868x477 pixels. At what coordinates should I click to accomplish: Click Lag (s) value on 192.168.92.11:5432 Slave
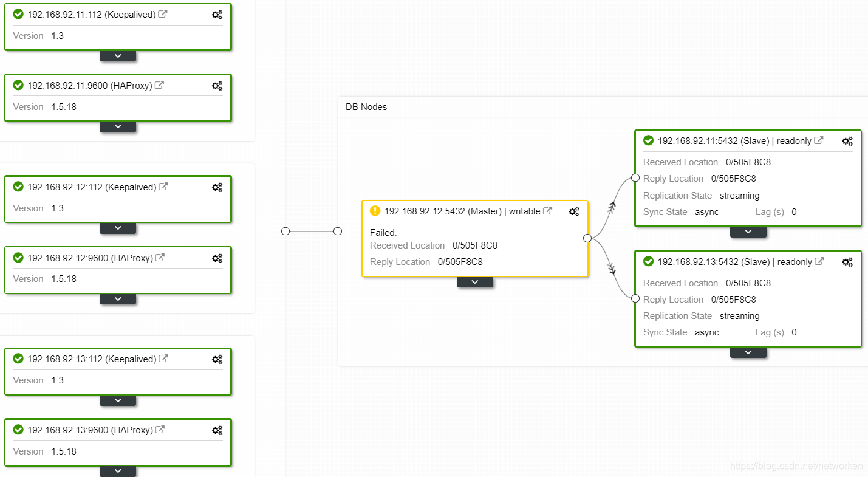[794, 212]
